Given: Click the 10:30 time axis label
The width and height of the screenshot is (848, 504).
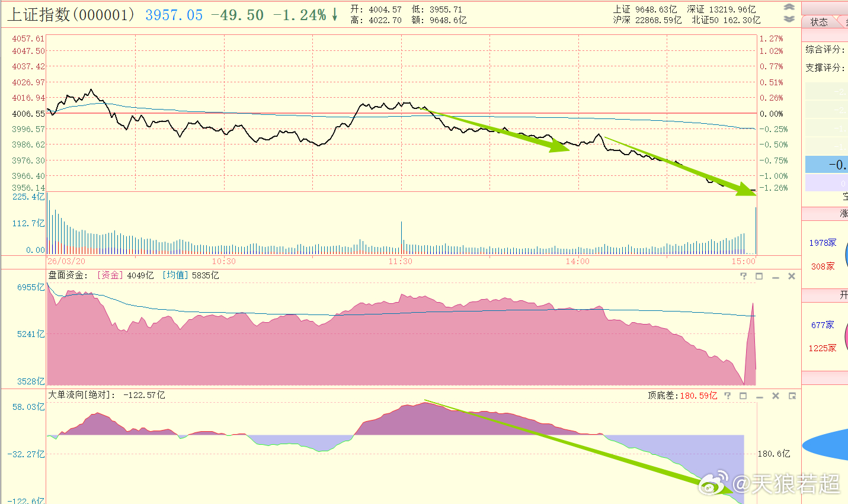Looking at the screenshot, I should point(223,261).
